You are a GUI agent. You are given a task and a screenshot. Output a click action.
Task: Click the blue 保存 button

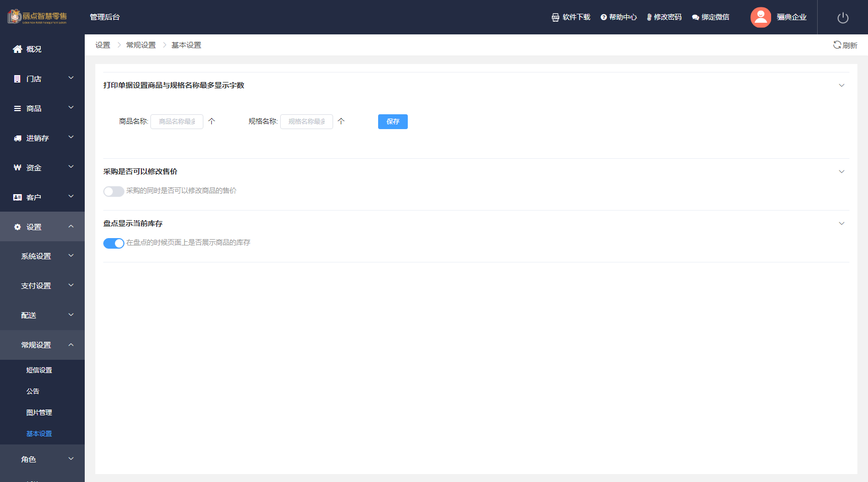[x=393, y=122]
